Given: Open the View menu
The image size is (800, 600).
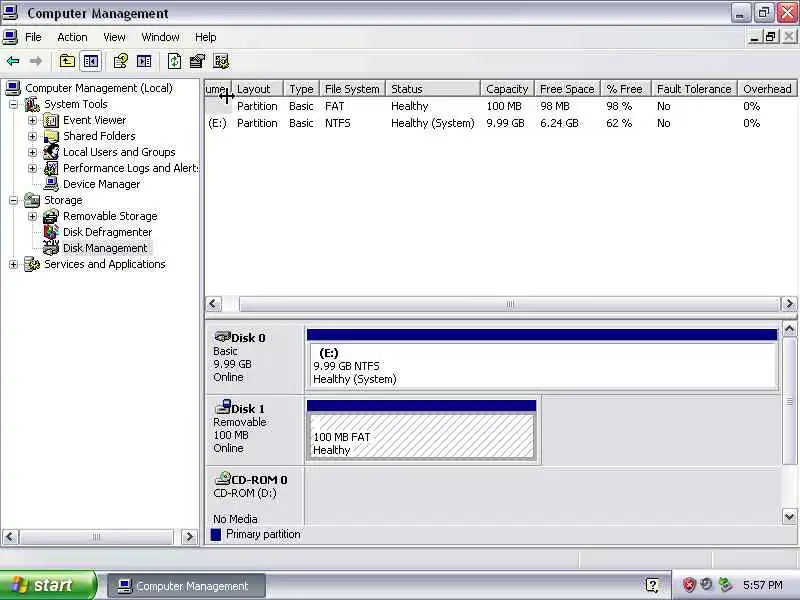Looking at the screenshot, I should click(114, 37).
